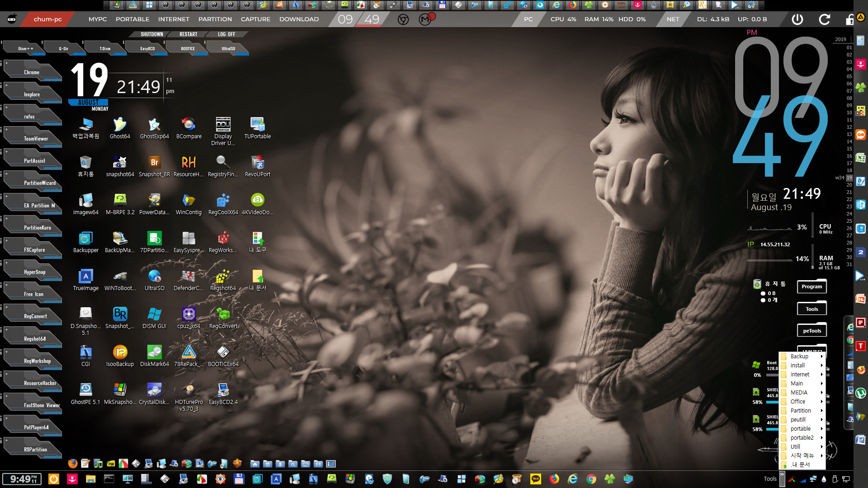
Task: Open the 4KVideoDownloader icon
Action: [257, 204]
